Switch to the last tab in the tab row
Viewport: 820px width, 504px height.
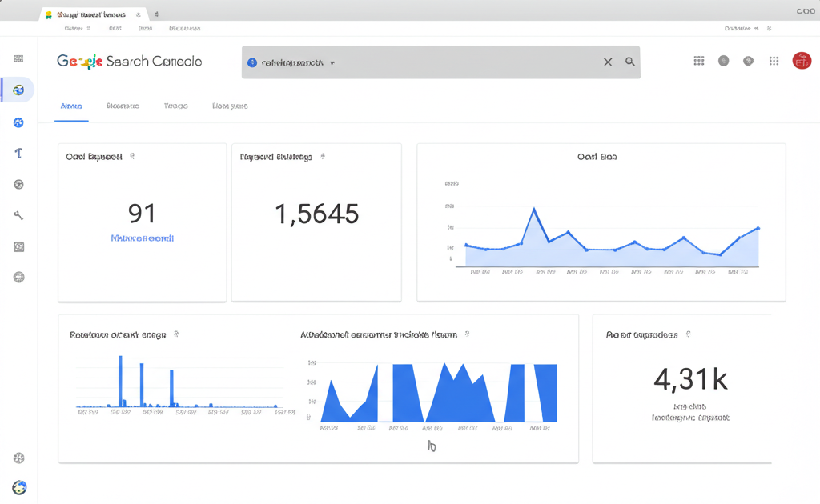(x=230, y=106)
